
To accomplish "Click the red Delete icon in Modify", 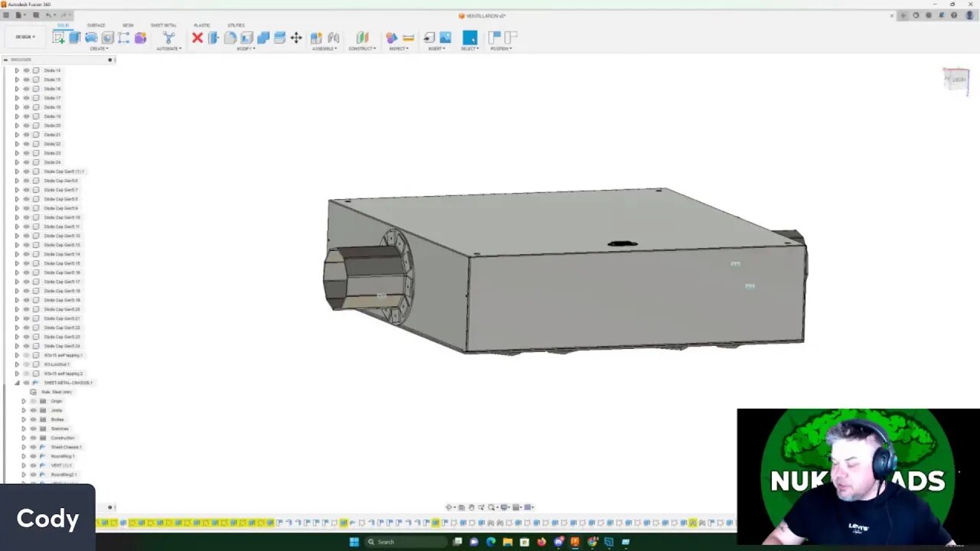I will [x=197, y=37].
